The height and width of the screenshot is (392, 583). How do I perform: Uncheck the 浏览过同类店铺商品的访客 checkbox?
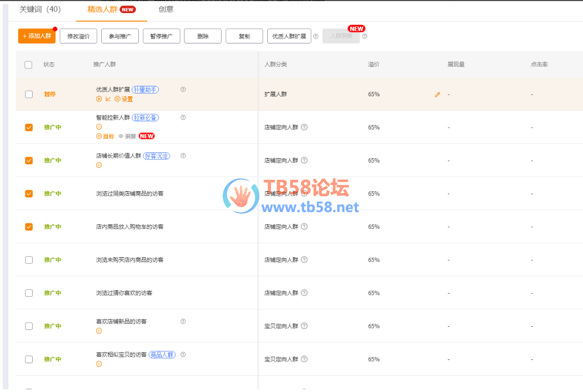[x=29, y=194]
